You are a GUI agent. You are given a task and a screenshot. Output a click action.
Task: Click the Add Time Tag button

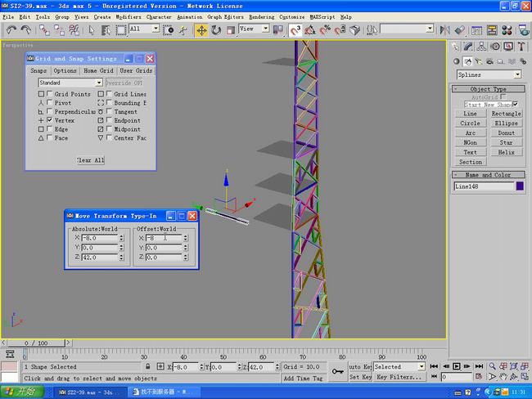coord(304,379)
